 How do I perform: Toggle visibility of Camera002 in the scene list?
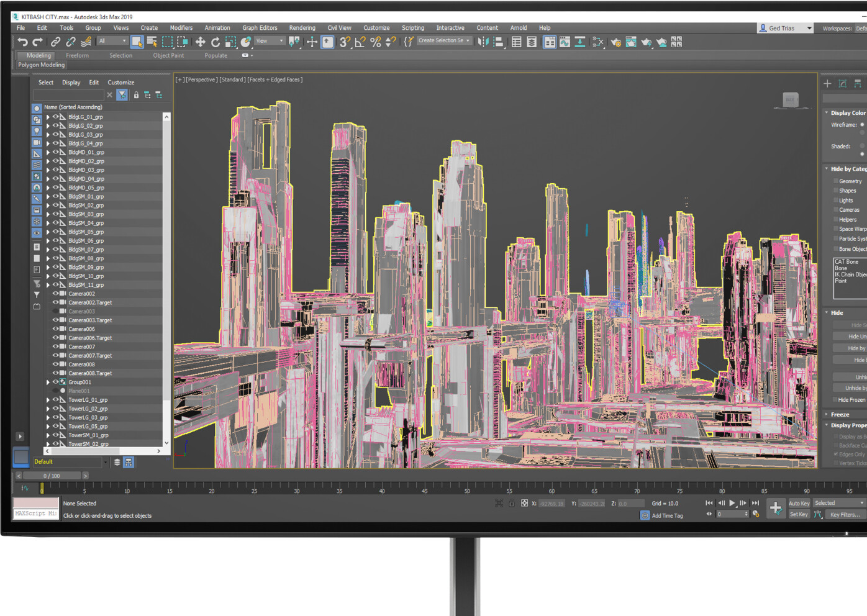pyautogui.click(x=55, y=294)
